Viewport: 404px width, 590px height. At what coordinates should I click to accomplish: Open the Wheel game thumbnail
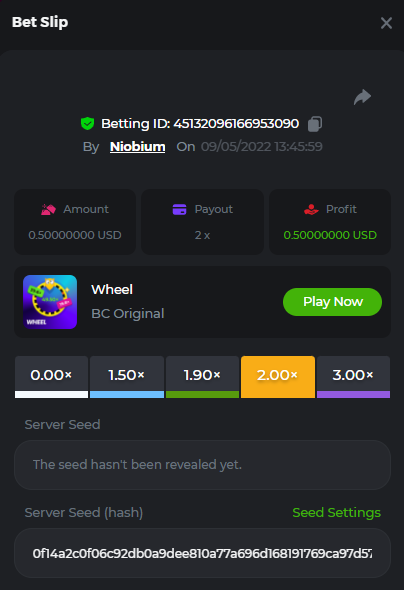(x=50, y=302)
